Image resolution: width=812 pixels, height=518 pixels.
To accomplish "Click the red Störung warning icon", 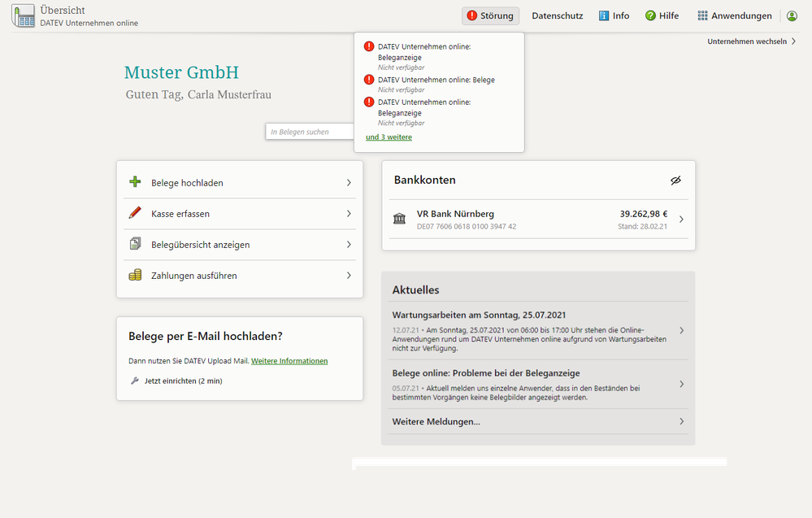I will click(x=471, y=15).
